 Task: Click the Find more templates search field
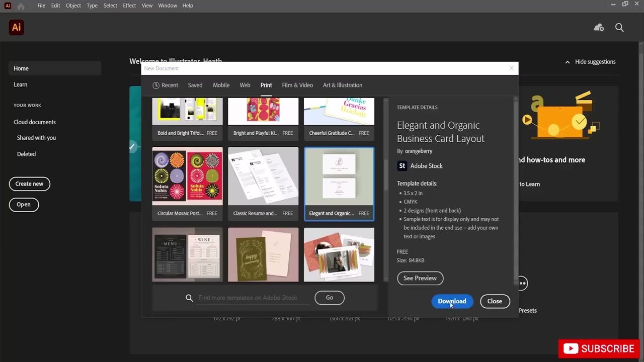[254, 298]
